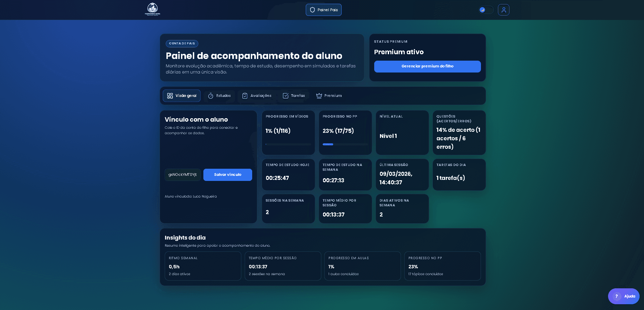Switch to the Avaliações tab
Image resolution: width=644 pixels, height=310 pixels.
tap(257, 96)
